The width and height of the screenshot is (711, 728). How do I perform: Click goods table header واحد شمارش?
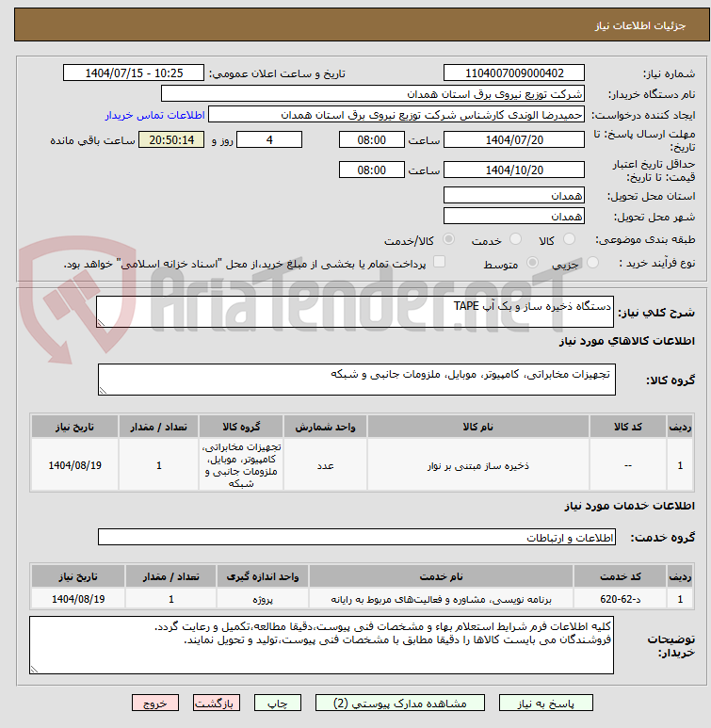[x=325, y=427]
